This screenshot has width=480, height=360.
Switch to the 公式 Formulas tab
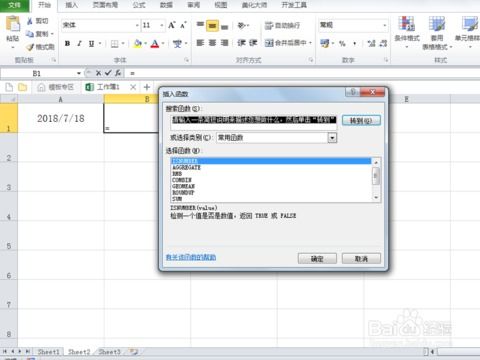[x=139, y=5]
